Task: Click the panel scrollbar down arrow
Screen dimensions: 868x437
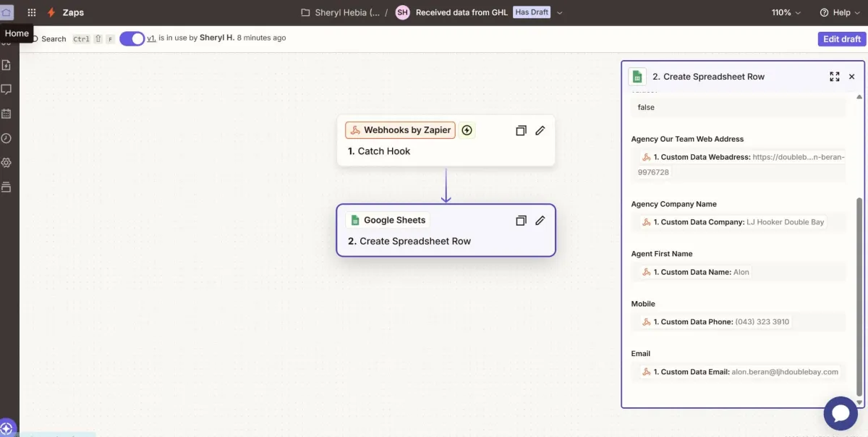Action: pyautogui.click(x=859, y=402)
